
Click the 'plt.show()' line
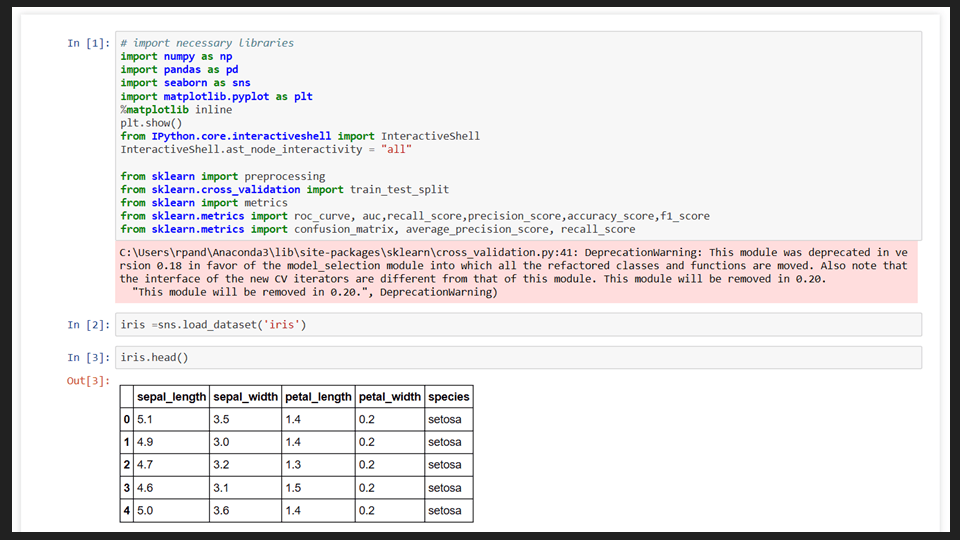[x=151, y=123]
